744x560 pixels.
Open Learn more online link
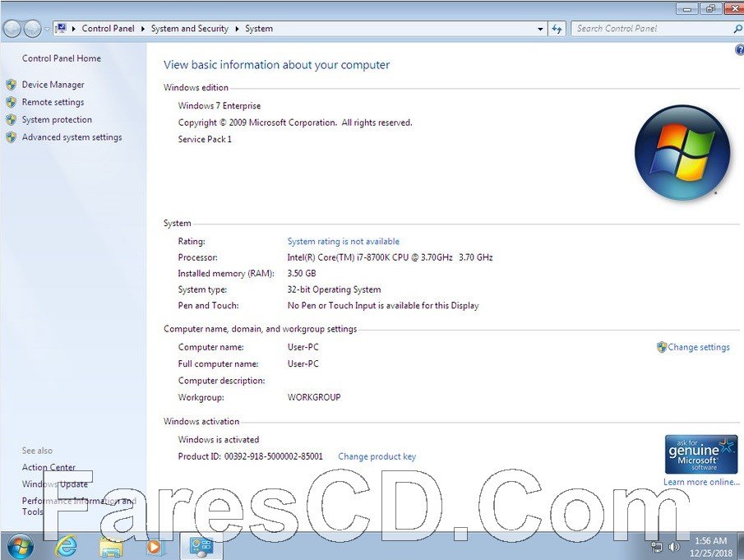click(x=701, y=482)
